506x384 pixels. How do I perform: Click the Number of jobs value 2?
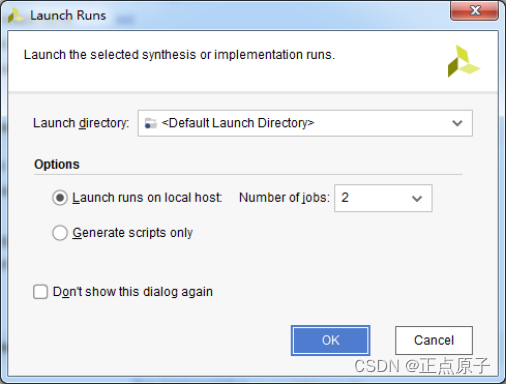tap(345, 198)
